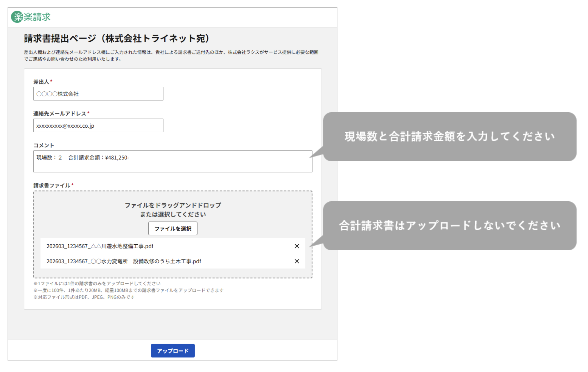Click the 連絡先メールアドレス email input field
Viewport: 588px width, 372px height.
click(x=98, y=126)
